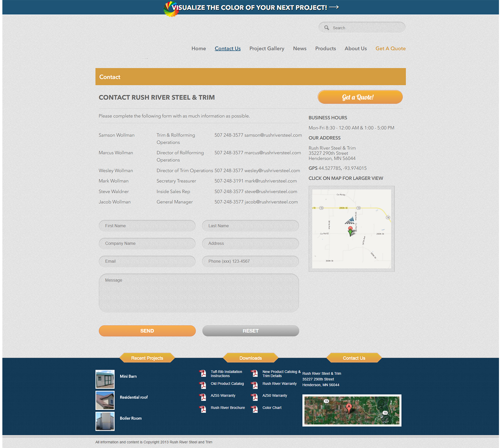Click Get A Quote in navigation
502x448 pixels.
391,49
